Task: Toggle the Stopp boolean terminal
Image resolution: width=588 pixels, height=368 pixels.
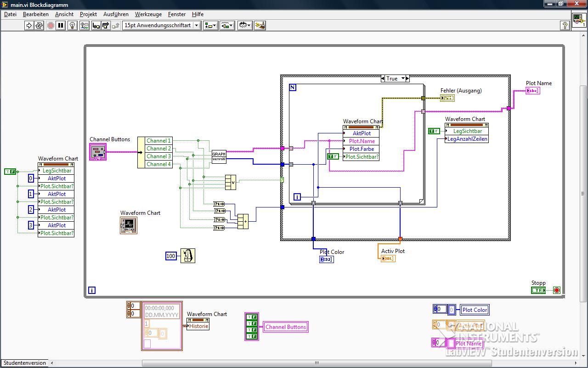Action: tap(538, 290)
